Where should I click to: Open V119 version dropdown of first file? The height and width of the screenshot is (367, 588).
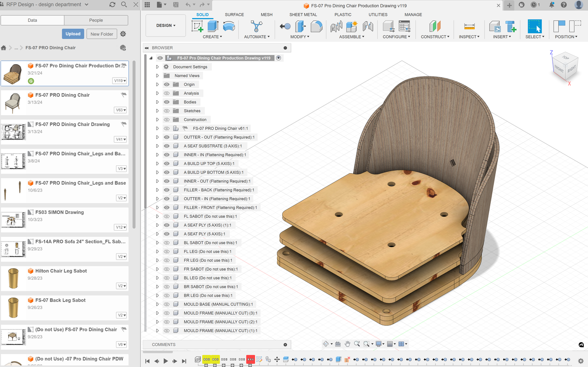120,81
